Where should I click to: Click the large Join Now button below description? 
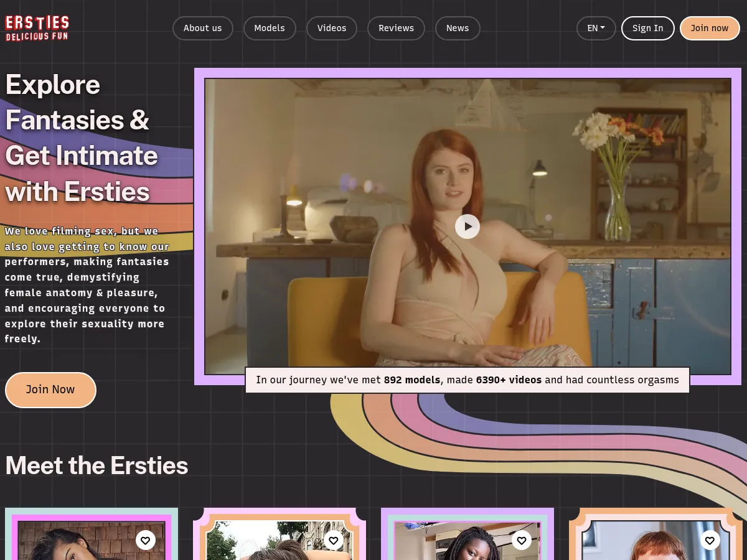pyautogui.click(x=50, y=390)
